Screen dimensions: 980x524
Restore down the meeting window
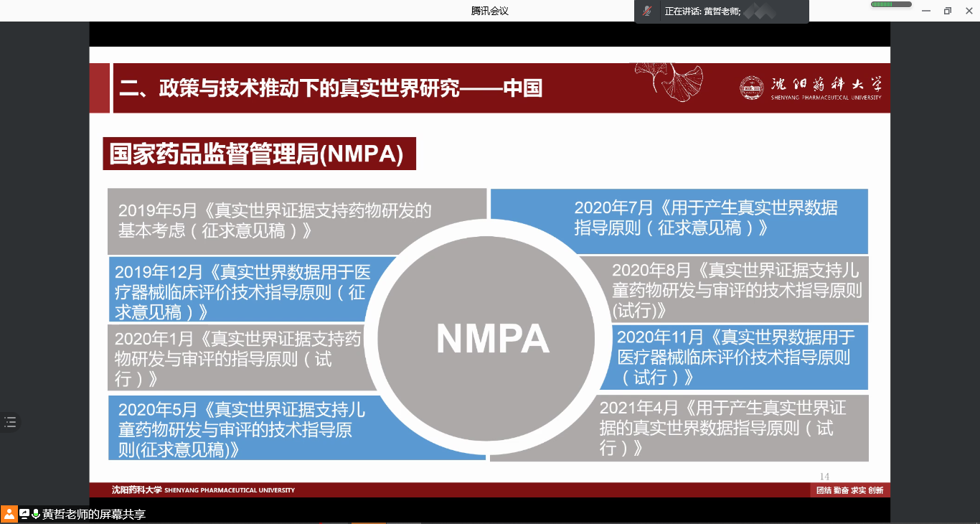947,11
